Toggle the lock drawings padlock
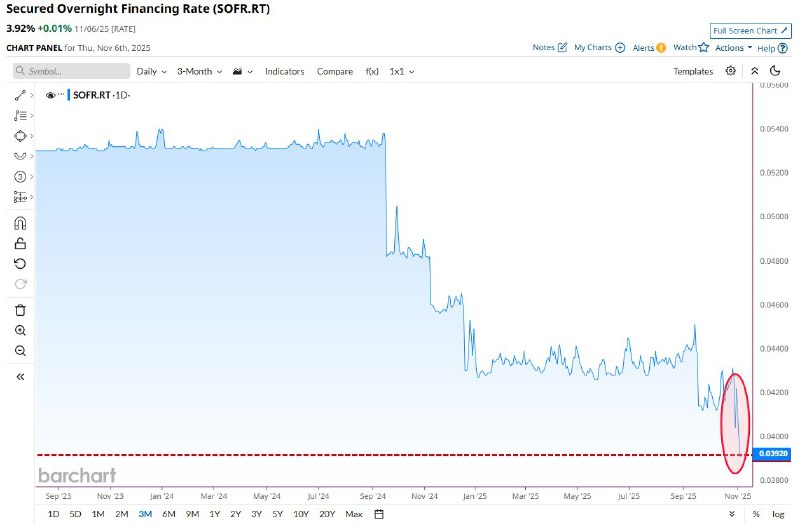 (x=20, y=243)
